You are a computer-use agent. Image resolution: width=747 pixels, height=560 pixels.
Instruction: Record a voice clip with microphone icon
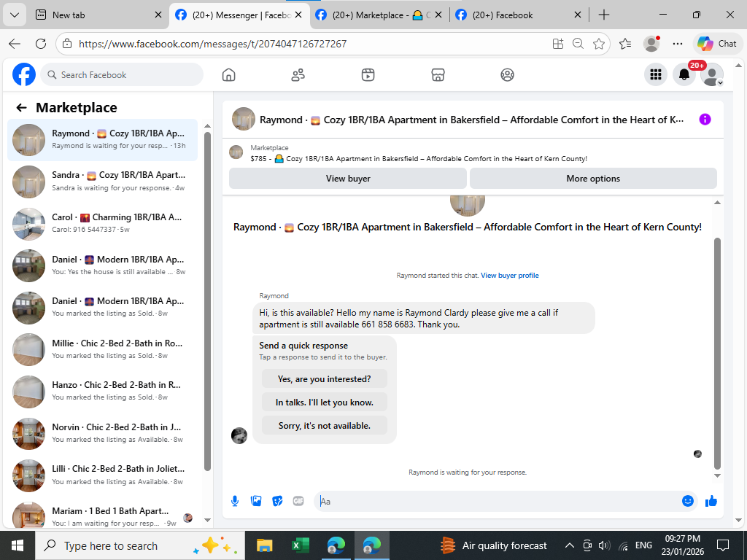coord(235,501)
